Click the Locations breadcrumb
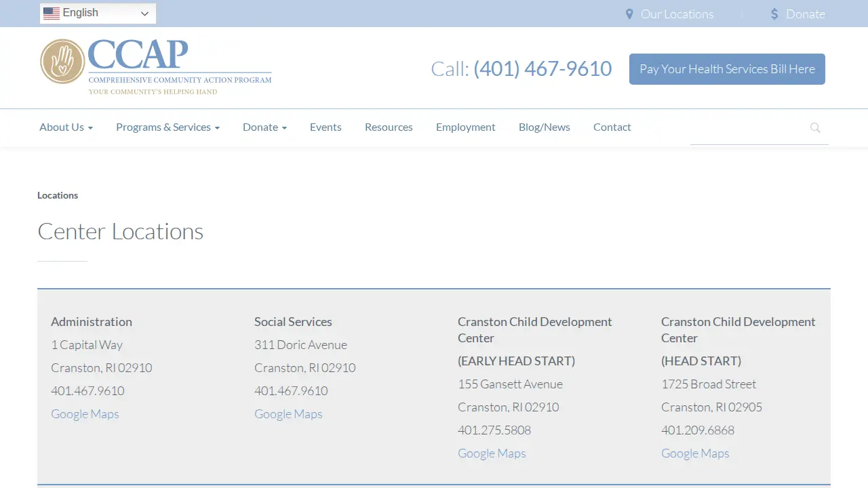Image resolution: width=868 pixels, height=488 pixels. (x=58, y=195)
